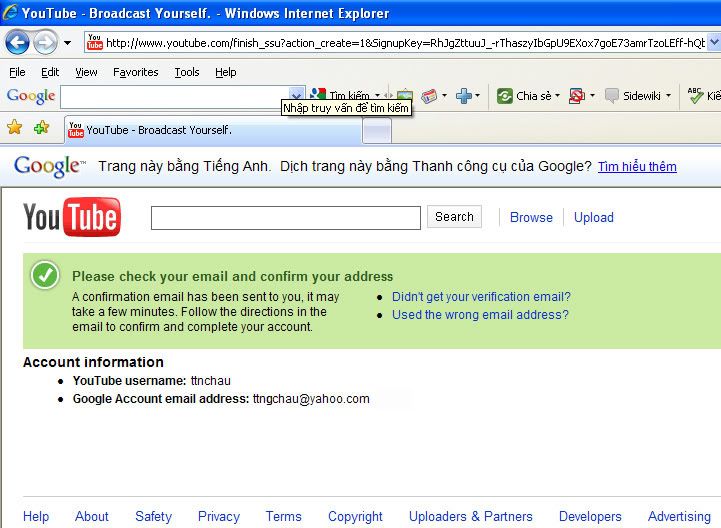This screenshot has width=721, height=528.
Task: Open the pop-up blocker dropdown arrow
Action: 592,96
